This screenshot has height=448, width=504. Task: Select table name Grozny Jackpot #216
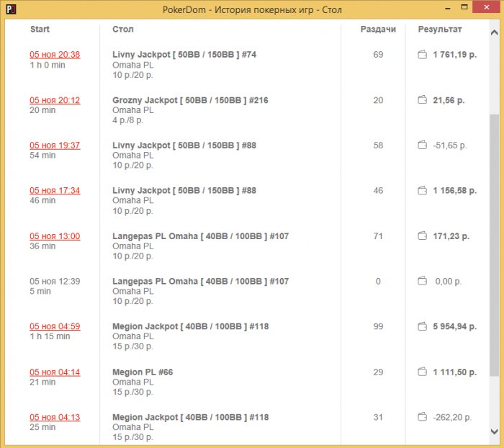click(190, 100)
